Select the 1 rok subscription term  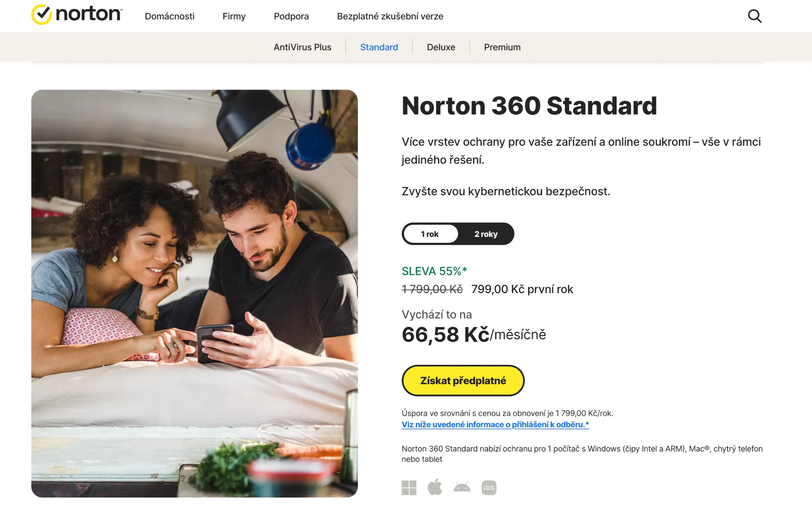[430, 234]
